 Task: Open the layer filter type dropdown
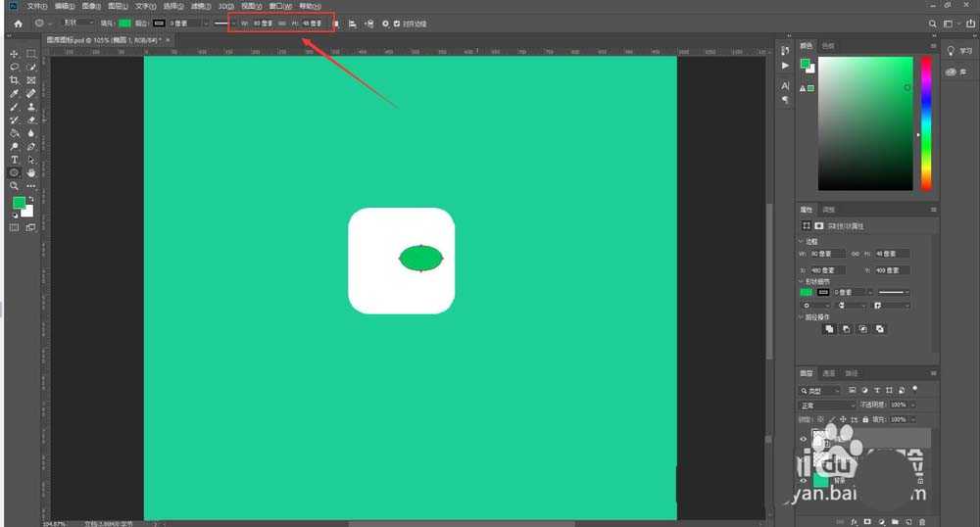coord(821,390)
